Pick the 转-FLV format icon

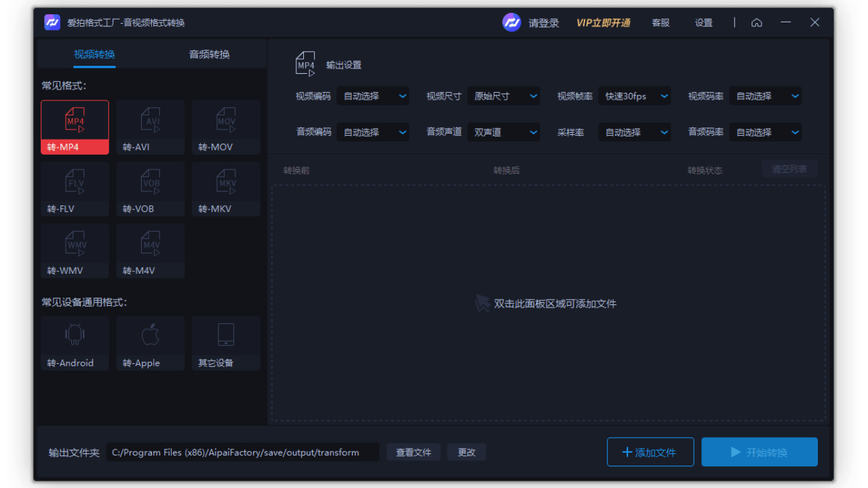pyautogui.click(x=75, y=188)
